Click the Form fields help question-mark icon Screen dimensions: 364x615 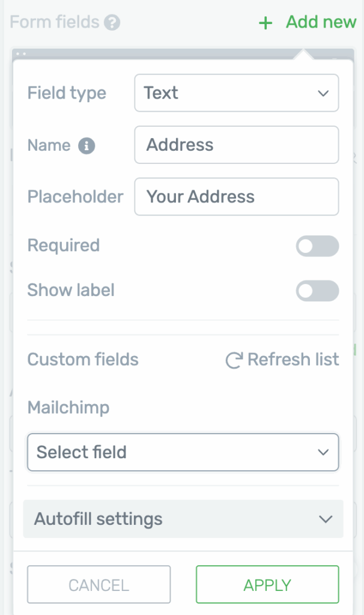tap(112, 23)
